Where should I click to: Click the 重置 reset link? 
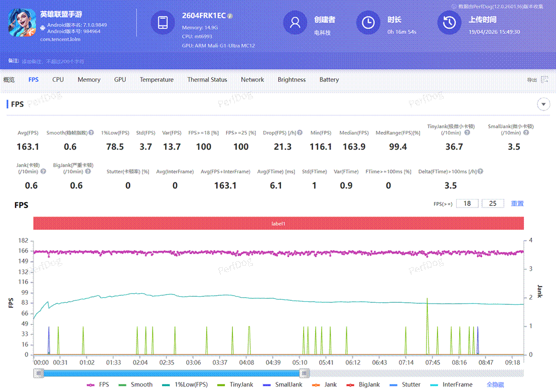point(517,204)
